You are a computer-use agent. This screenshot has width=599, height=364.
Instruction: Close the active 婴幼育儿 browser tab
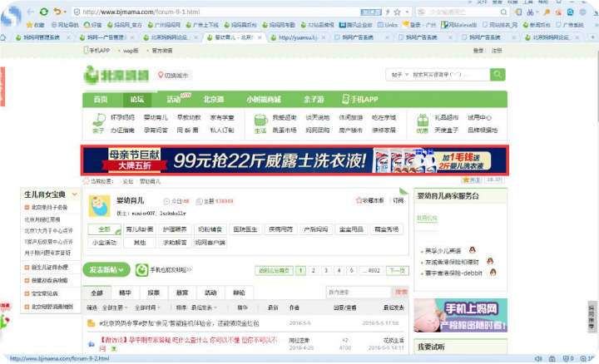click(260, 37)
